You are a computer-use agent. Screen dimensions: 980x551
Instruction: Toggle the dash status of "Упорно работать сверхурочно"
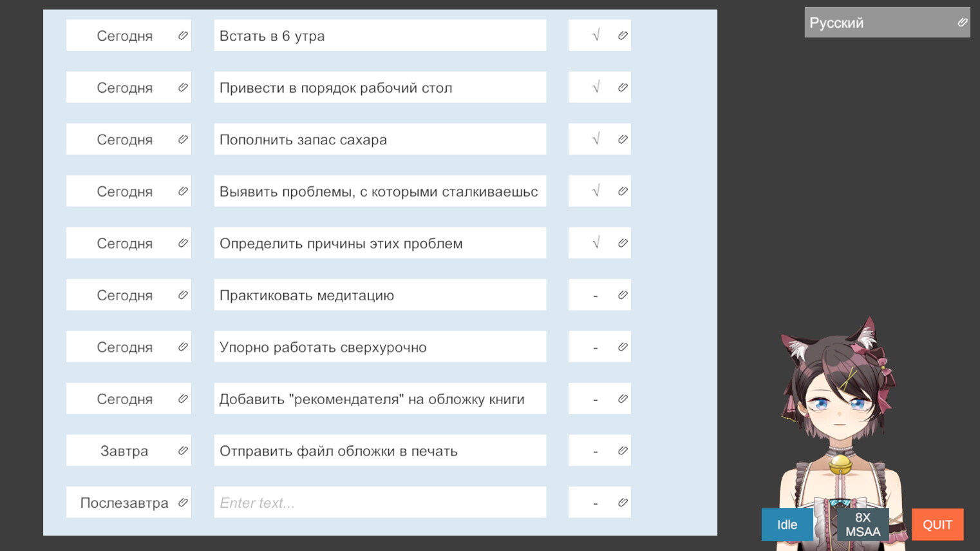(594, 346)
